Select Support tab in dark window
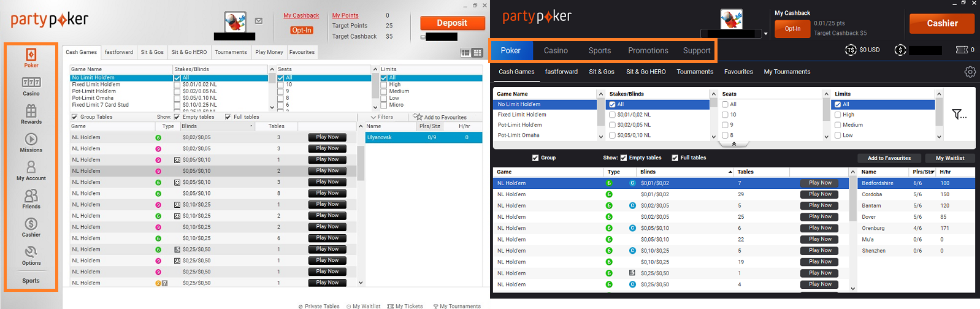 (697, 51)
